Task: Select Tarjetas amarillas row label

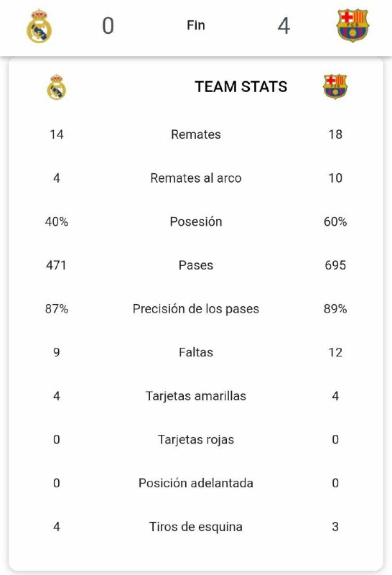Action: pyautogui.click(x=196, y=396)
